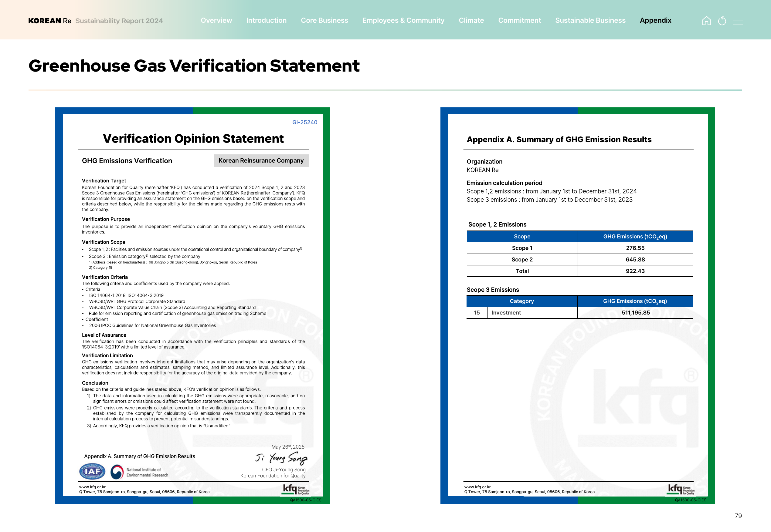The height and width of the screenshot is (532, 771).
Task: Click Scope 1 value 276.55
Action: [x=635, y=248]
